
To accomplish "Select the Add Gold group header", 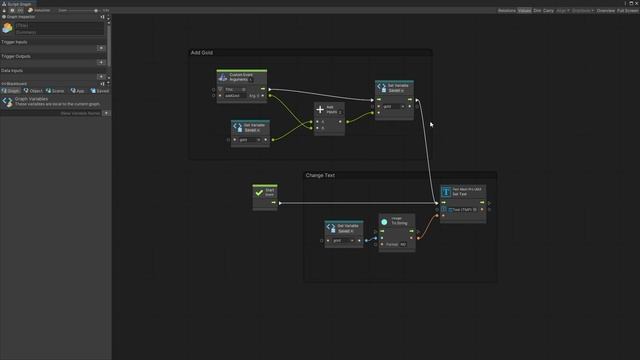I will point(311,53).
